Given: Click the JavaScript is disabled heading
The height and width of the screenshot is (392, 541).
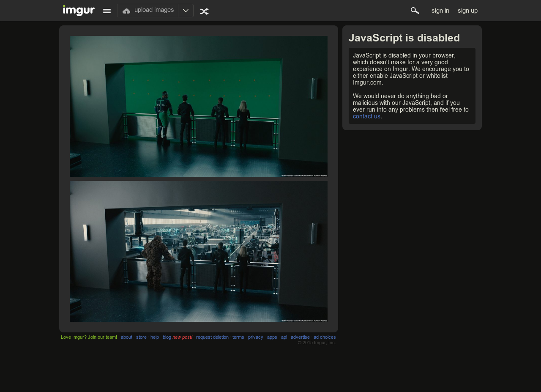Looking at the screenshot, I should pos(404,38).
